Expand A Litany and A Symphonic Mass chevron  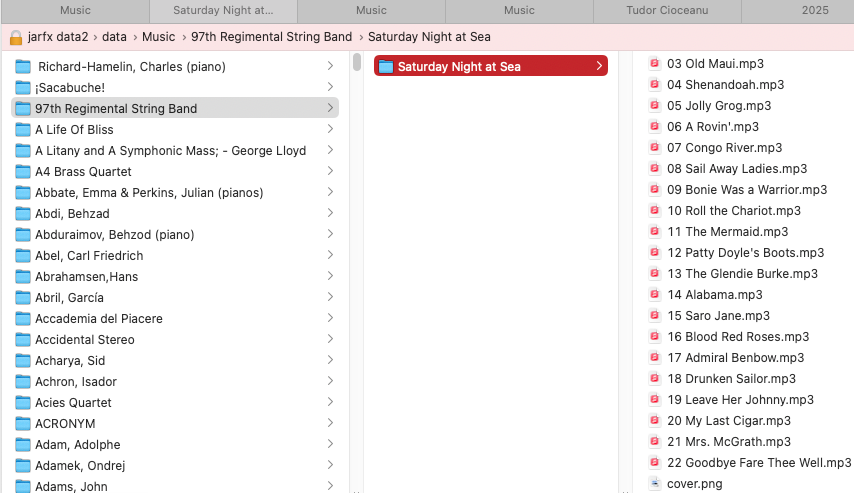[330, 150]
